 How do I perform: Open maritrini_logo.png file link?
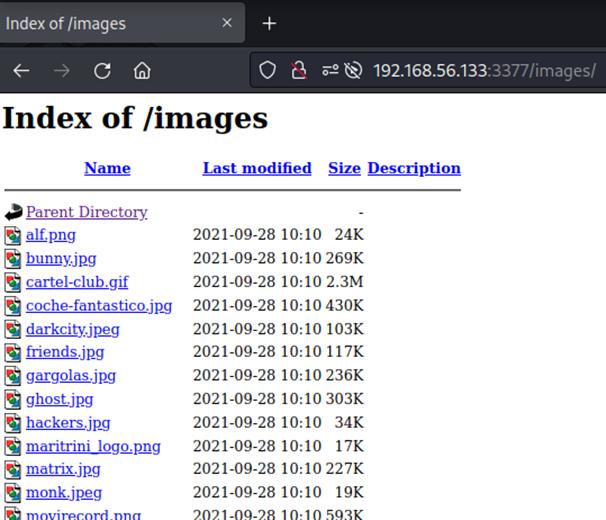[x=93, y=446]
